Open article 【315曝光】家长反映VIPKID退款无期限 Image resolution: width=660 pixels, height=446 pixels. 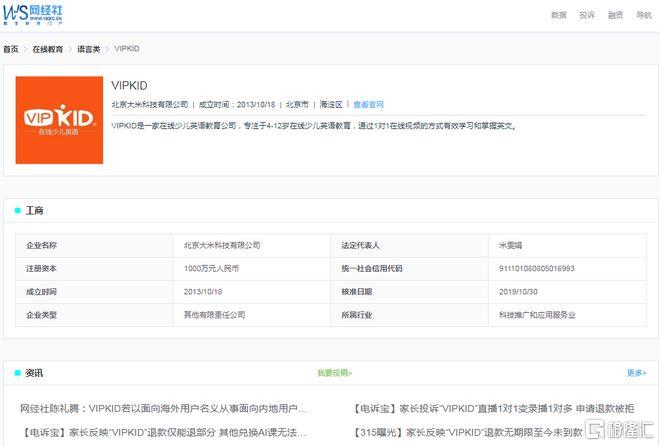pos(468,432)
